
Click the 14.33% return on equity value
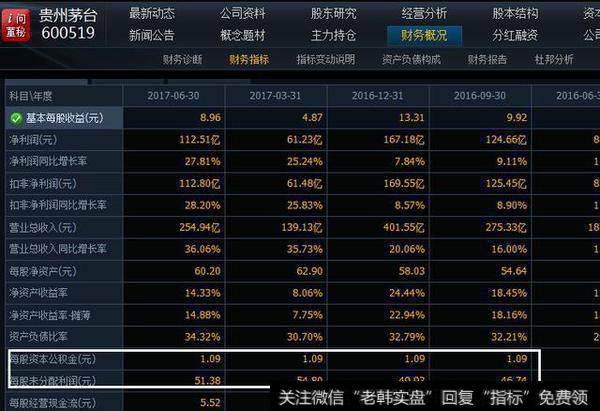203,294
